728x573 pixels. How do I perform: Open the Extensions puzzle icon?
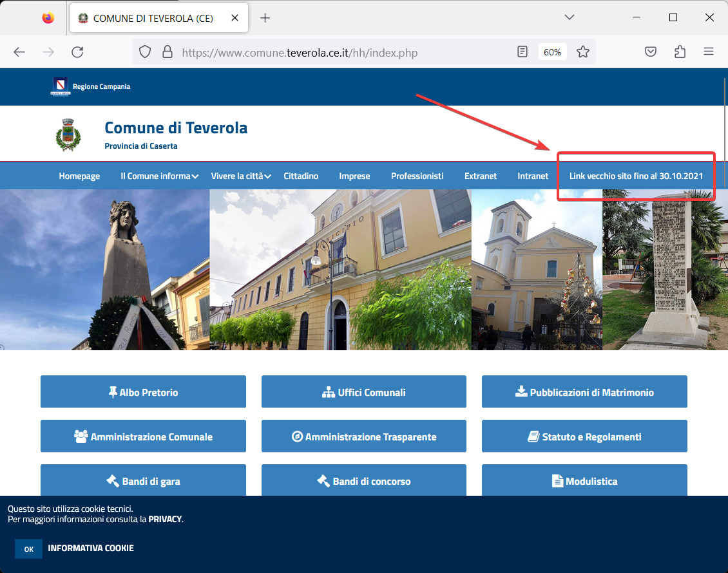click(x=680, y=52)
